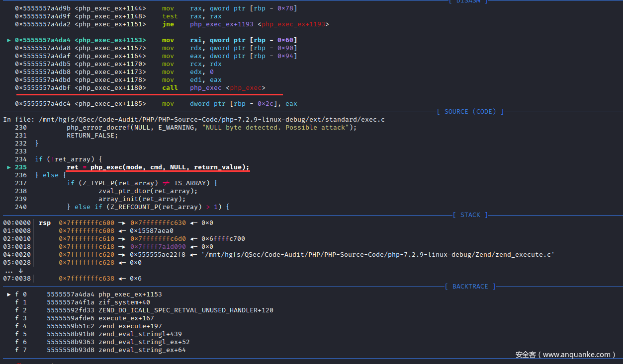Screen dimensions: 623x364
Task: Click the red <php_exec> symbol reference
Action: pos(246,88)
